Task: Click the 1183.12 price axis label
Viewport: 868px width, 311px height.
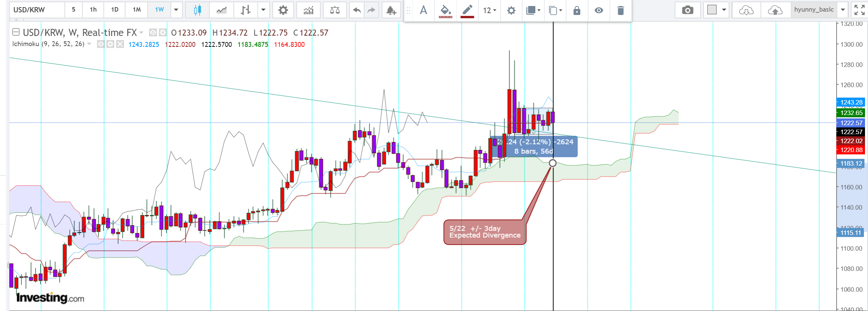Action: [x=850, y=163]
